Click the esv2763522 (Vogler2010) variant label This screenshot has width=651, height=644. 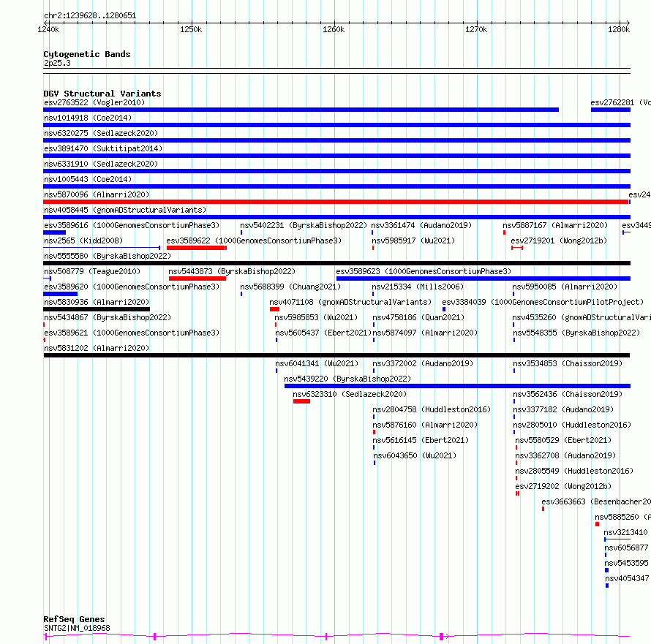94,102
